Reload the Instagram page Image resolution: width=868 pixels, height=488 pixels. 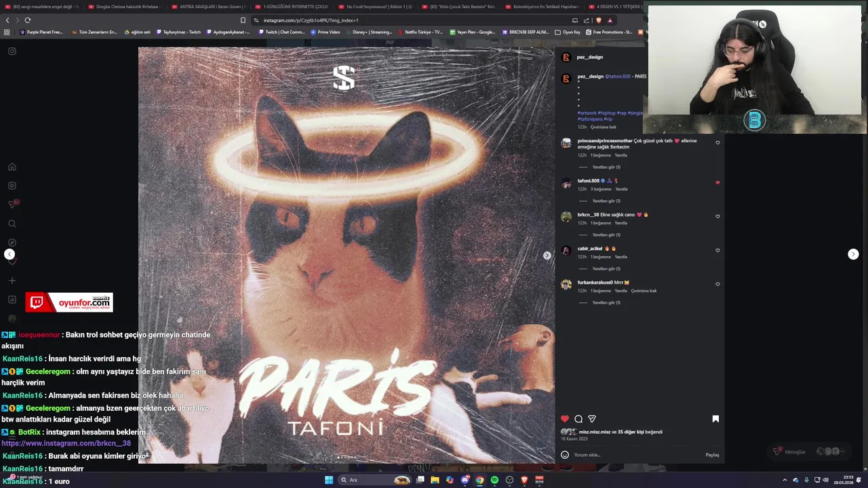28,20
